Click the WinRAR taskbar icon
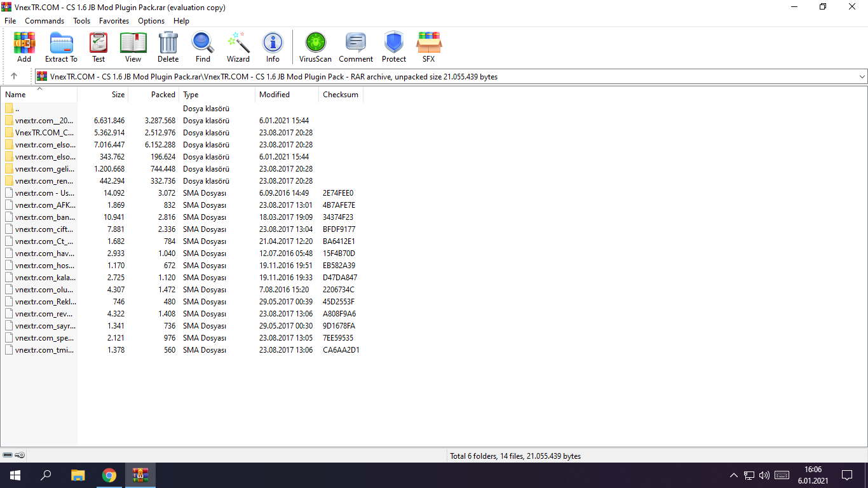868x488 pixels. point(140,475)
